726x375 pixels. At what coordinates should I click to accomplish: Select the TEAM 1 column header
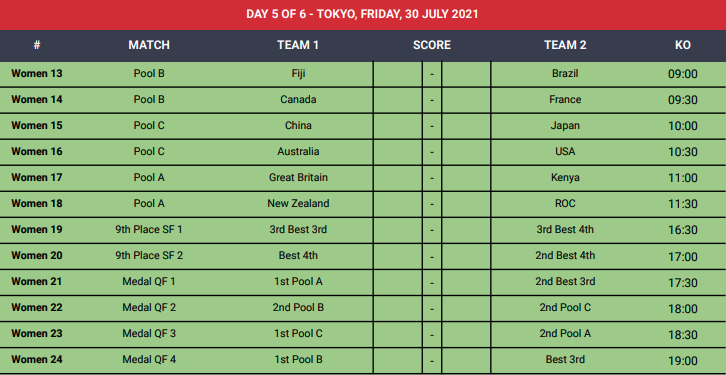tap(298, 45)
